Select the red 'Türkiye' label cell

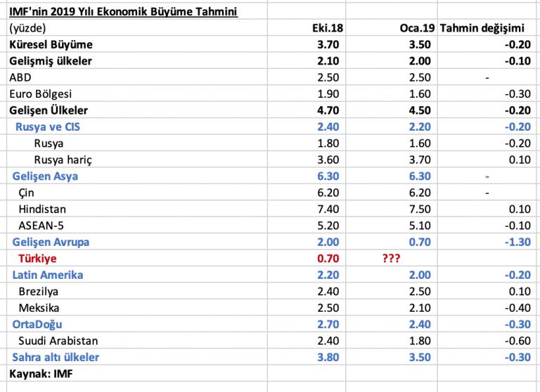click(137, 258)
